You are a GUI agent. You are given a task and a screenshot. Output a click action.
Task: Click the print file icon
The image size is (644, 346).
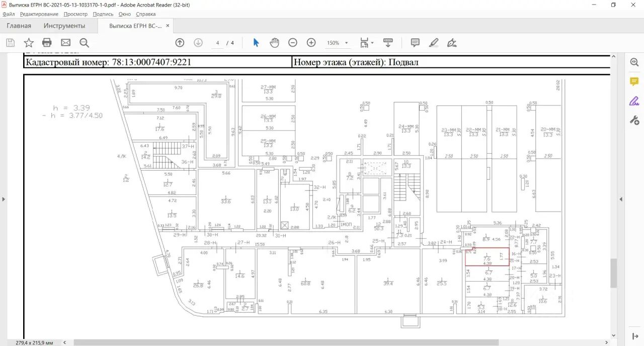[x=47, y=43]
